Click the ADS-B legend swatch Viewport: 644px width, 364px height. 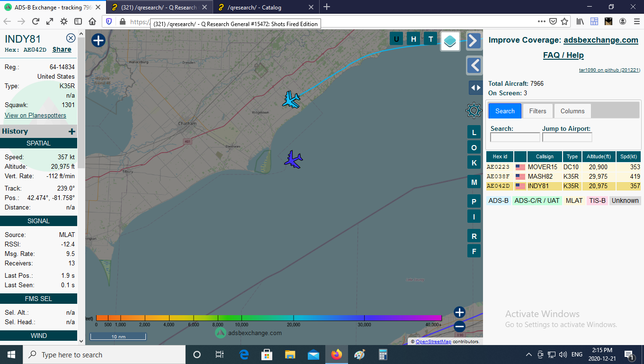point(499,200)
